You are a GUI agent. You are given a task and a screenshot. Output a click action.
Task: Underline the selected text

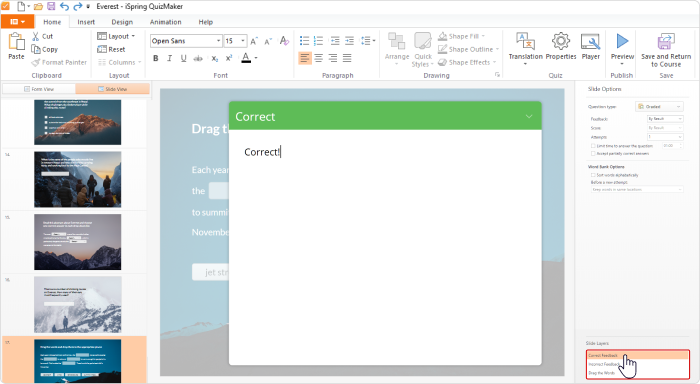tap(183, 58)
